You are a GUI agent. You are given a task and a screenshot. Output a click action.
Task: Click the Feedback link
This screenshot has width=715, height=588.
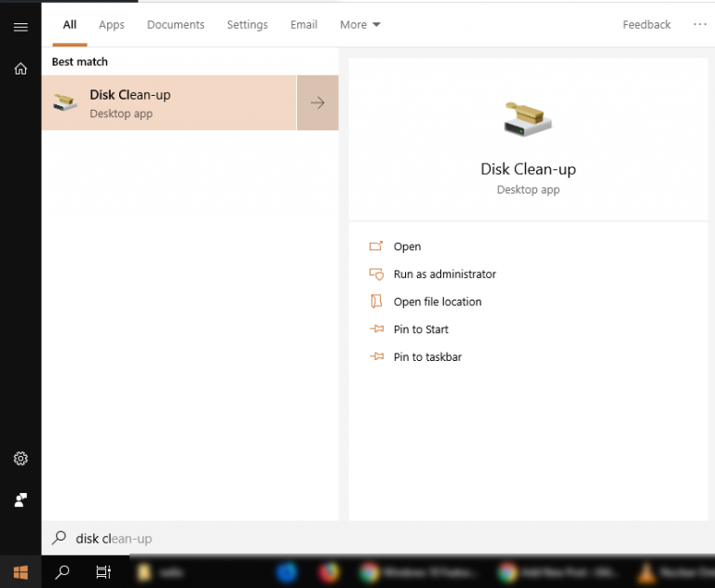646,24
